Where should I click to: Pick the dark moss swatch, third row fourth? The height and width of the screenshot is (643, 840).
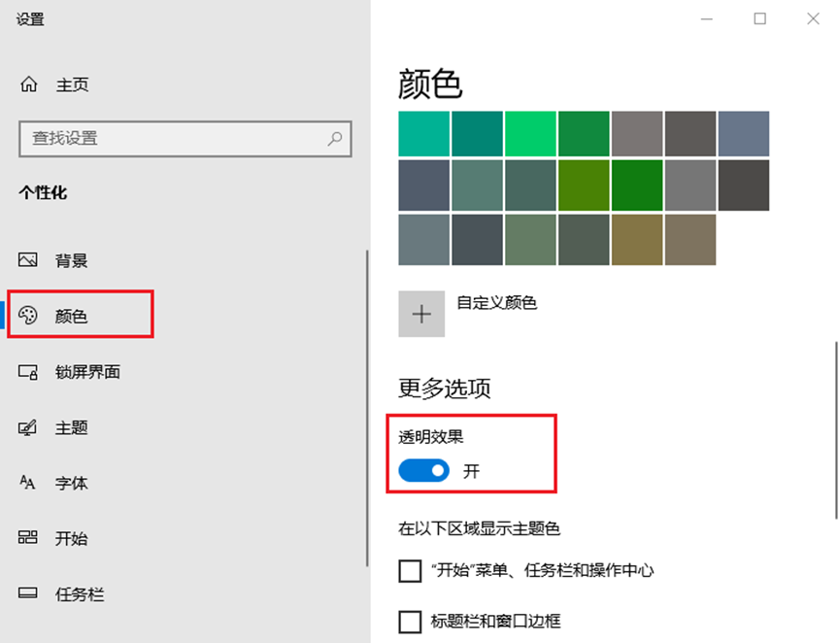tap(584, 240)
